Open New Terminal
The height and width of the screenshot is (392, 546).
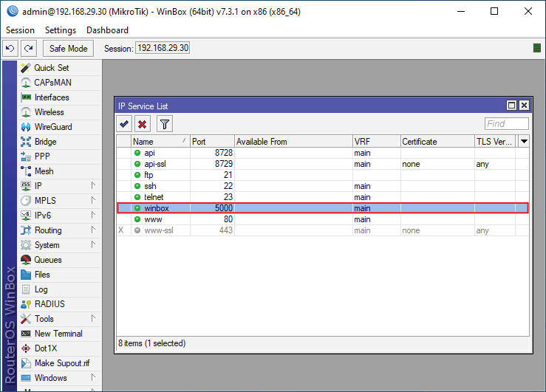point(60,334)
